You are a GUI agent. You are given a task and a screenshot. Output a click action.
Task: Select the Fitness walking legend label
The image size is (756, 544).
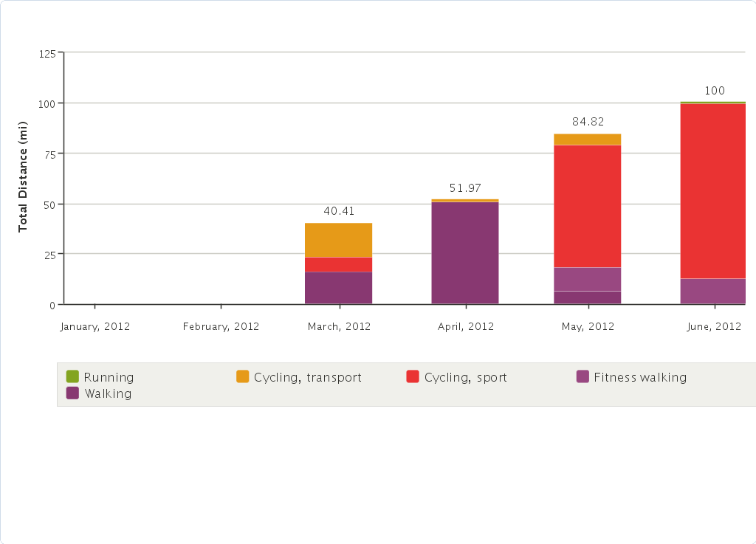click(x=640, y=377)
